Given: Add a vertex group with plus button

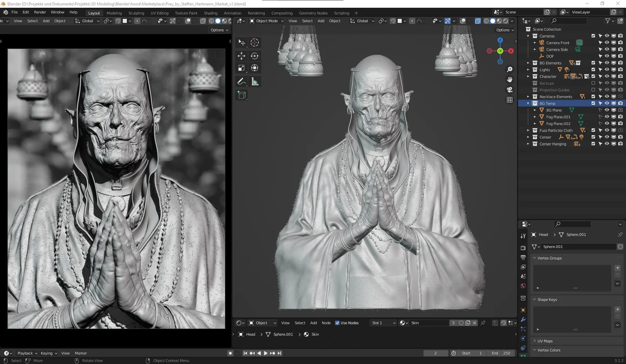Looking at the screenshot, I should (617, 268).
